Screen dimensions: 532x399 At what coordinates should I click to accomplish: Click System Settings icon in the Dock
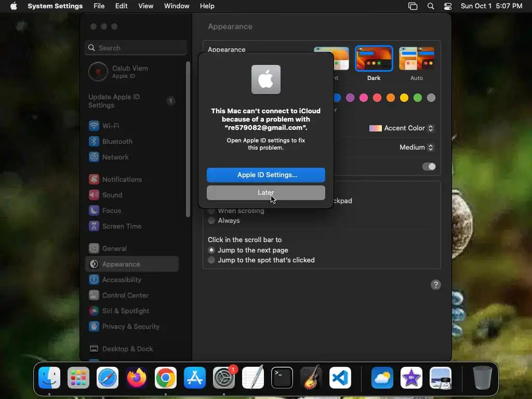point(224,378)
